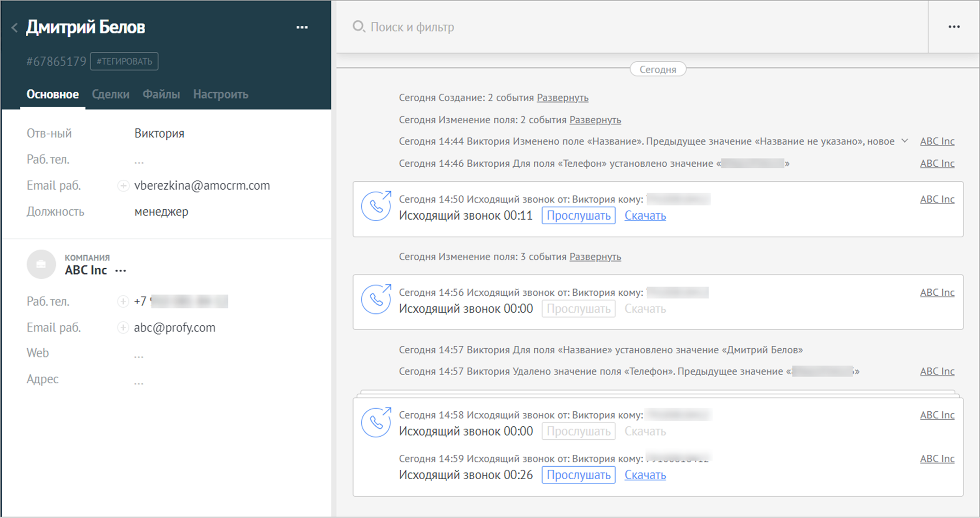This screenshot has width=980, height=518.
Task: Open the Сделки tab
Action: 111,94
